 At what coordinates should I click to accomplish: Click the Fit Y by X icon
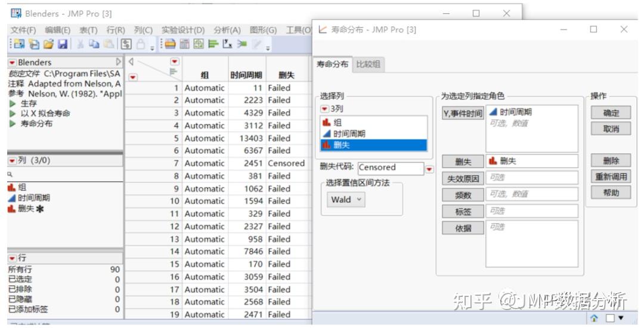click(227, 44)
